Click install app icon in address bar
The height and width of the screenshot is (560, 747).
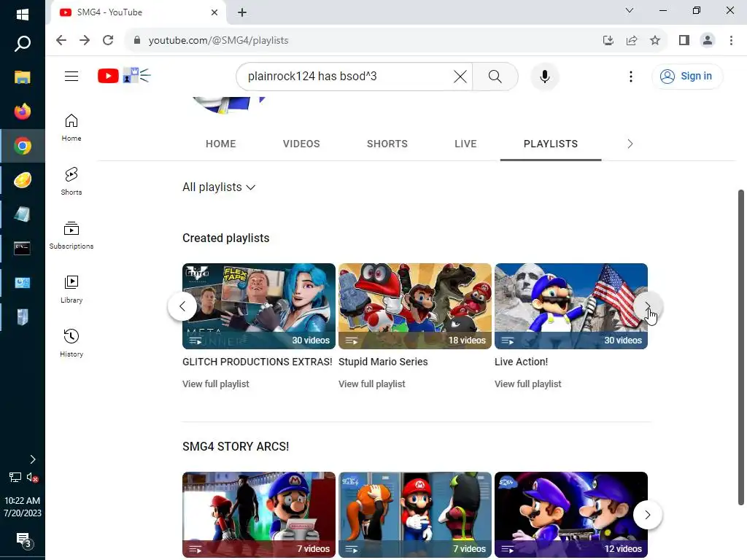tap(608, 40)
